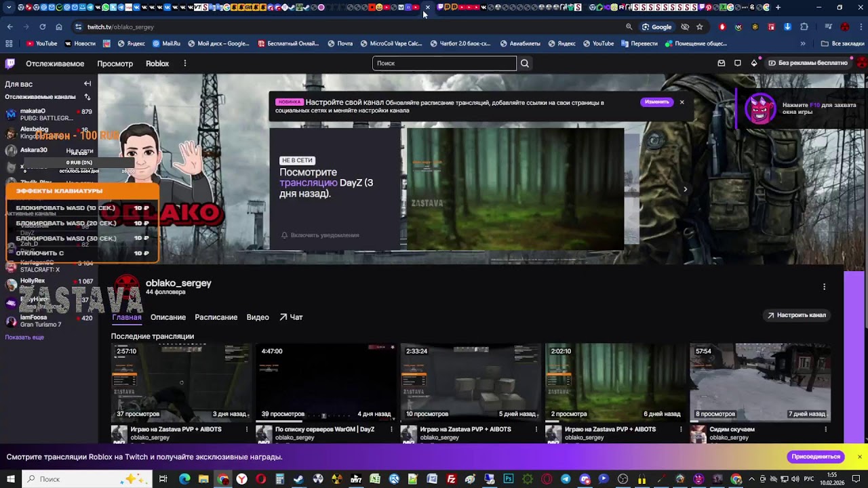Open the apps grid in bookmarks bar
The image size is (868, 488).
click(x=9, y=43)
